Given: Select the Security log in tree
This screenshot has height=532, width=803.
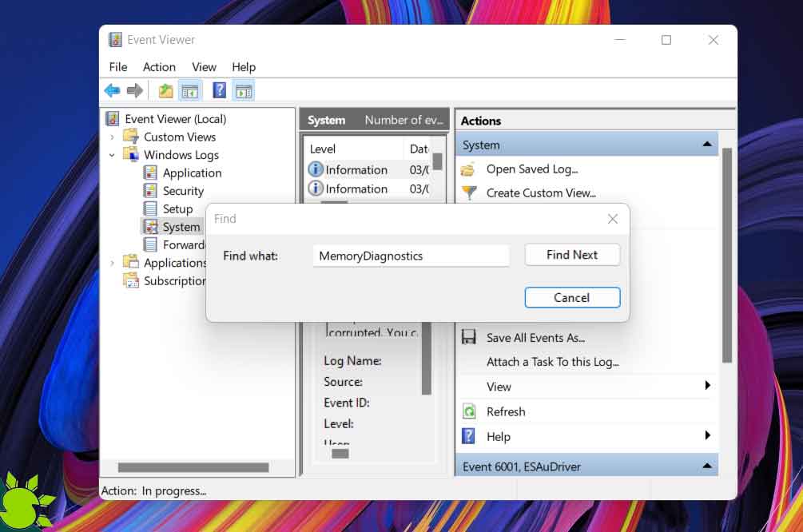Looking at the screenshot, I should 183,191.
